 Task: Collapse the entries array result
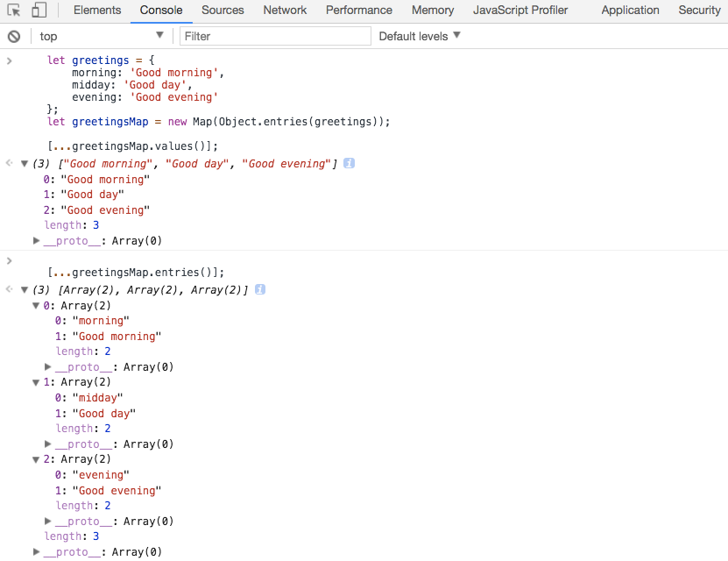coord(25,290)
